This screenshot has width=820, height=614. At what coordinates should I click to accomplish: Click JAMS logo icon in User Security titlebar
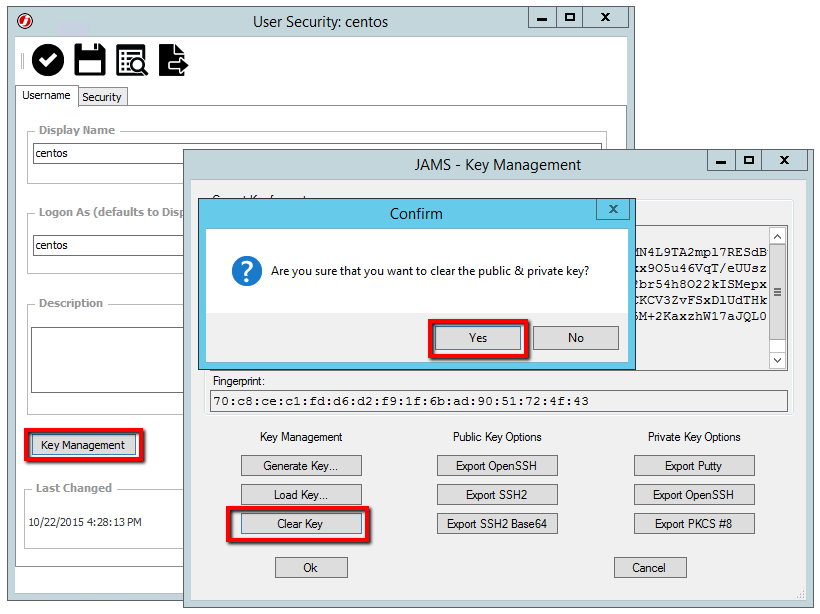pyautogui.click(x=25, y=21)
